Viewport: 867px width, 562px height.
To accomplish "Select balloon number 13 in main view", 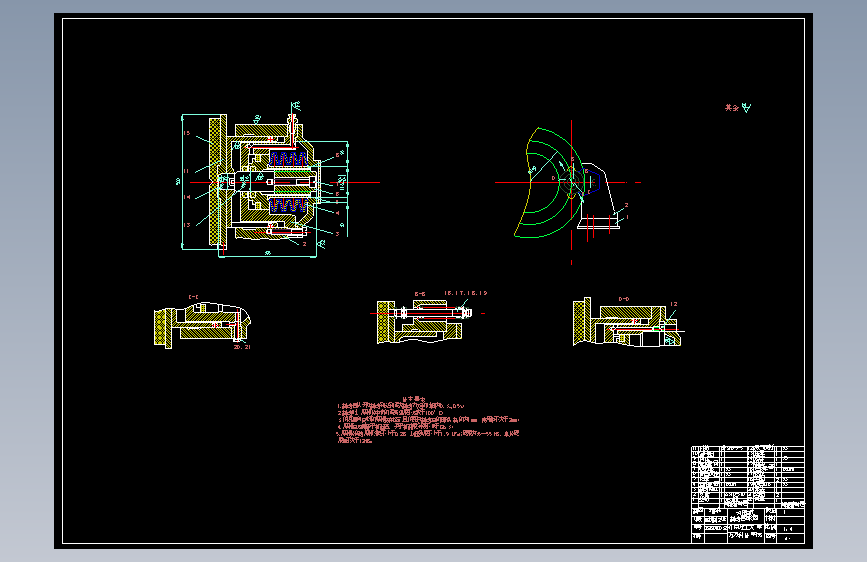I will [x=187, y=225].
